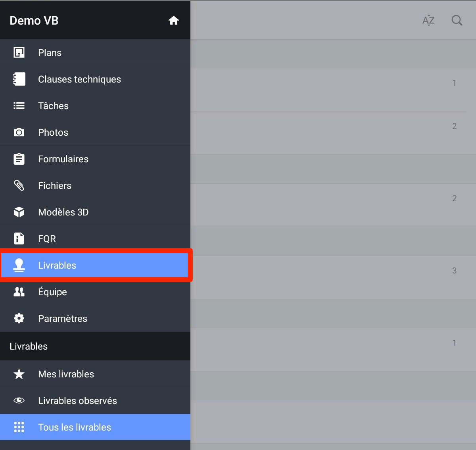Open Paramètres settings entry
Viewport: 476px width, 450px height.
click(95, 318)
